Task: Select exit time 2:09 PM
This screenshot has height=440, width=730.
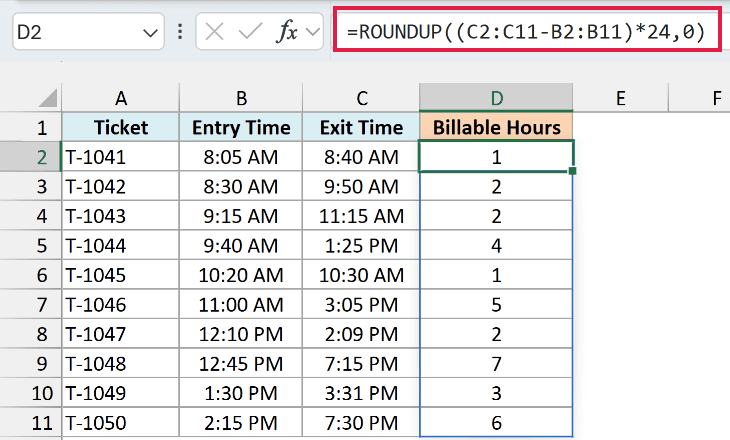Action: (x=361, y=334)
